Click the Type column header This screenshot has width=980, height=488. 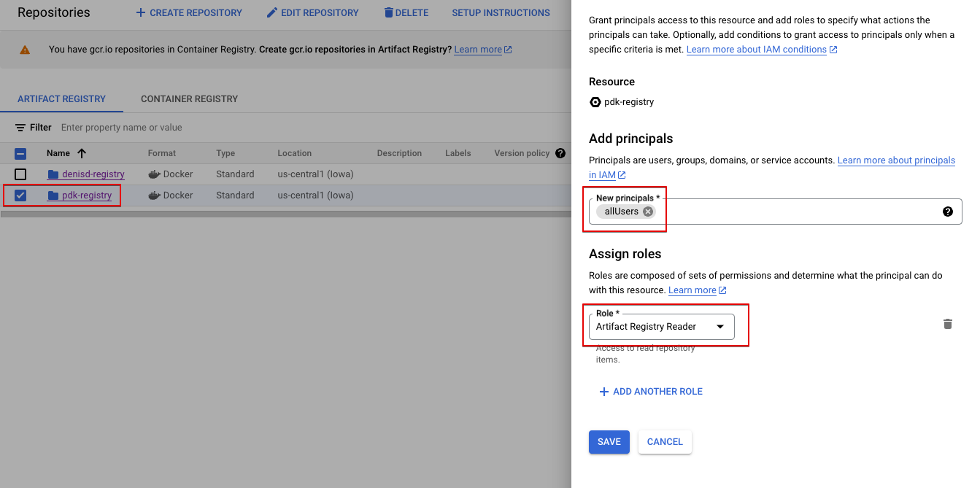[225, 153]
